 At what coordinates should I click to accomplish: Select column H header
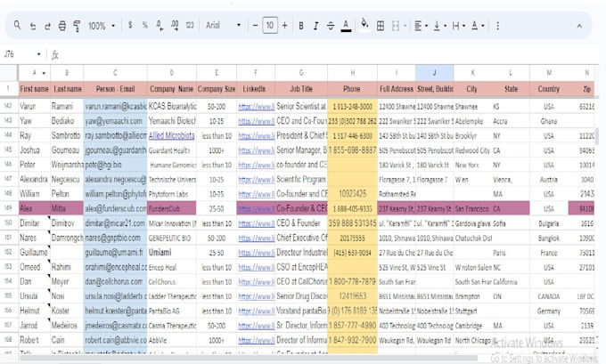click(x=352, y=73)
